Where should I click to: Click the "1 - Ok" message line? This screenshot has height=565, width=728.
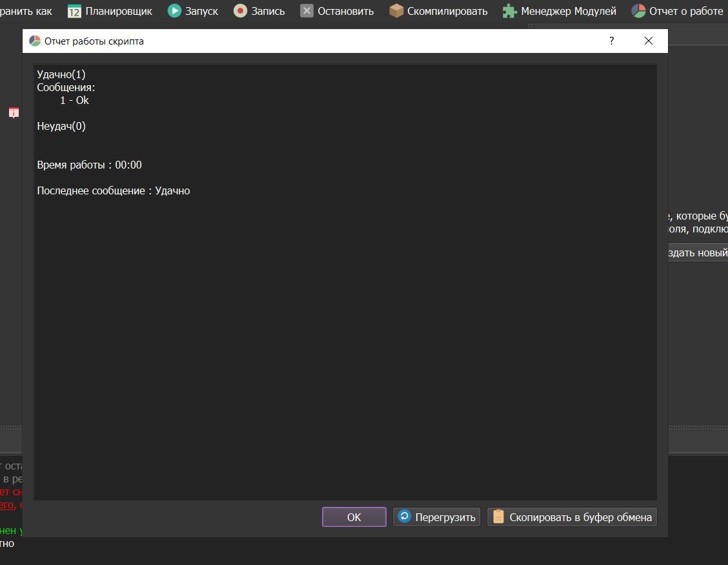[74, 101]
